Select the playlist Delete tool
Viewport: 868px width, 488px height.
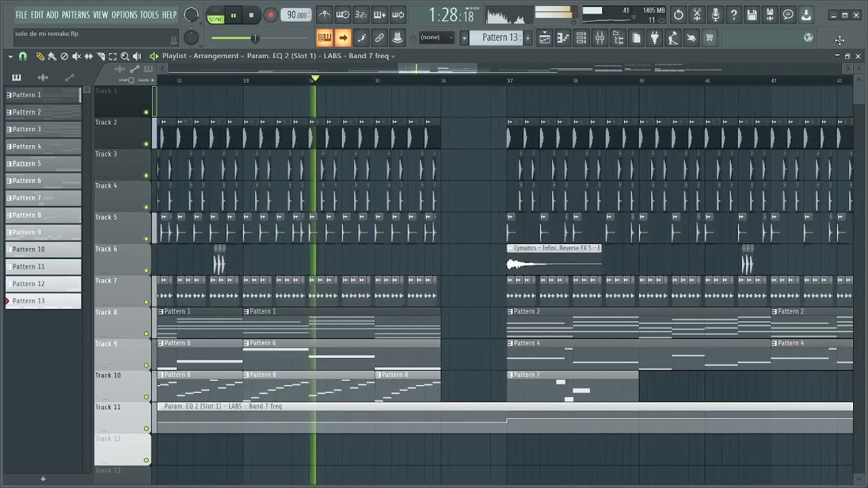[x=64, y=56]
